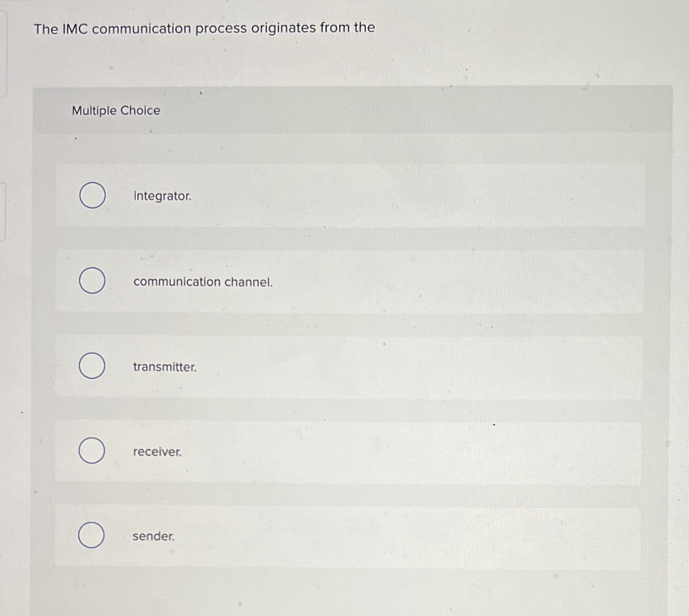This screenshot has width=689, height=616.
Task: Select the communication channel radio button
Action: coord(92,281)
